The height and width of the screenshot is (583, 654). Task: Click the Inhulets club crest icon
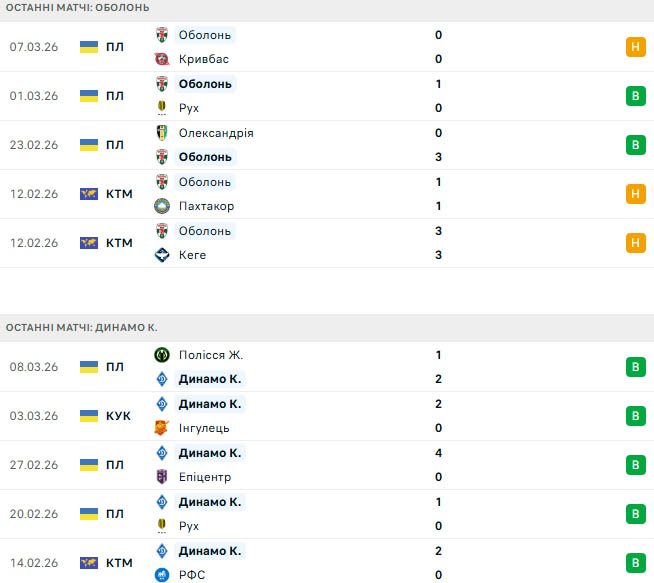162,428
